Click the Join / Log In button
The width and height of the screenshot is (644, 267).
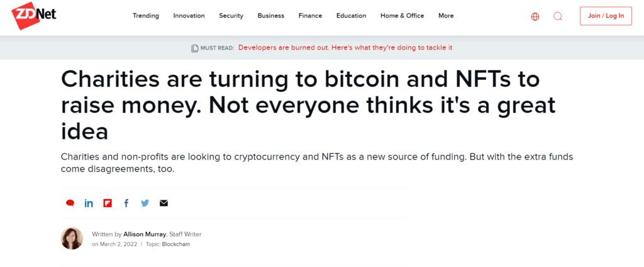pos(606,16)
